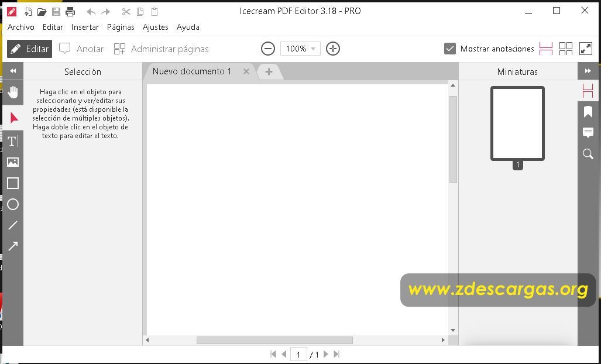Click the scroll up arrow of document
601x364 pixels.
453,85
